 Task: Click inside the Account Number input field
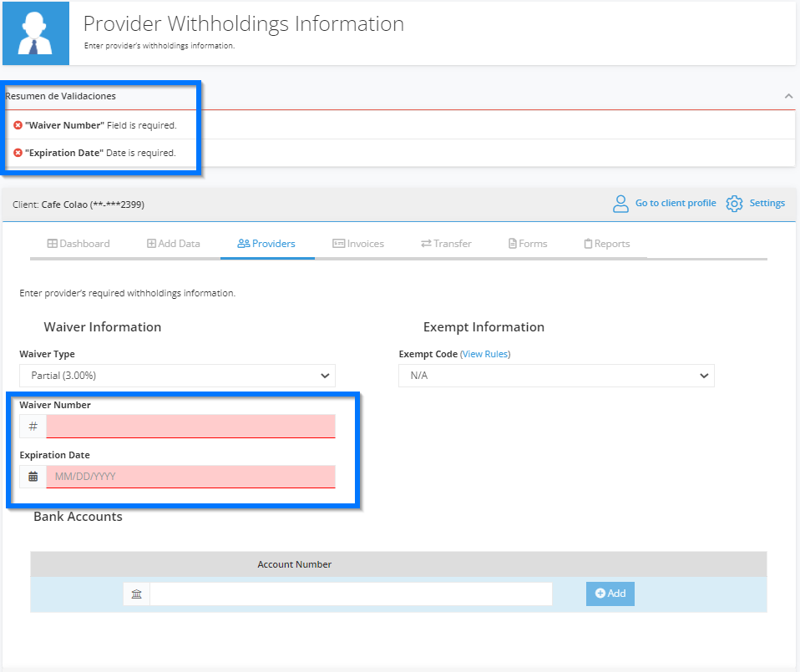point(351,594)
